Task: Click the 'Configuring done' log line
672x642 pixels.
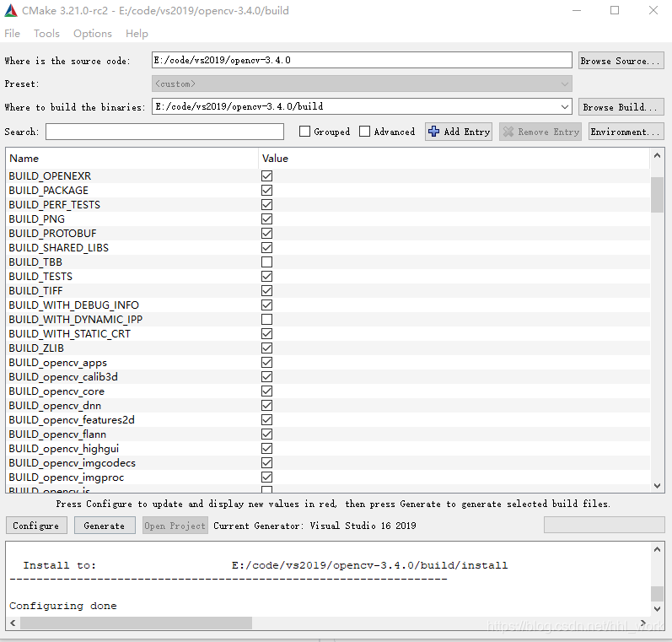Action: (x=63, y=606)
